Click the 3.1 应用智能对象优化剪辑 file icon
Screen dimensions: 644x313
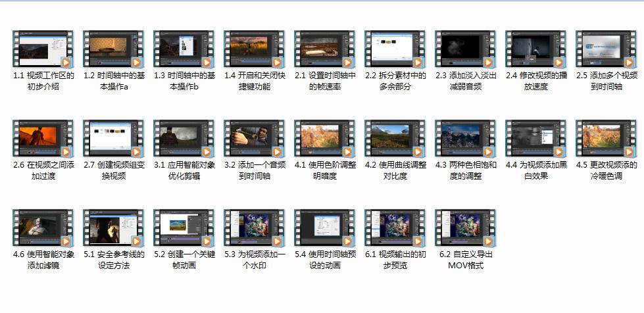[x=184, y=139]
